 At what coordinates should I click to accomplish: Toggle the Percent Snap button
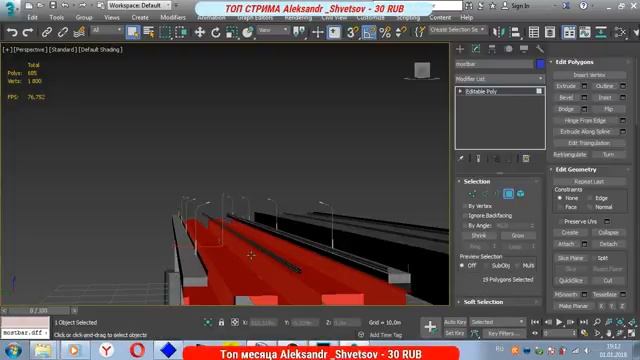pyautogui.click(x=385, y=32)
